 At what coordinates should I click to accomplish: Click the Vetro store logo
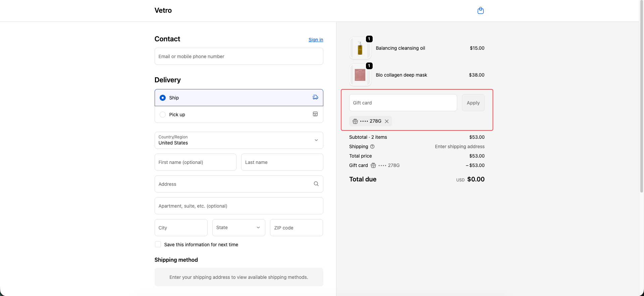point(163,10)
